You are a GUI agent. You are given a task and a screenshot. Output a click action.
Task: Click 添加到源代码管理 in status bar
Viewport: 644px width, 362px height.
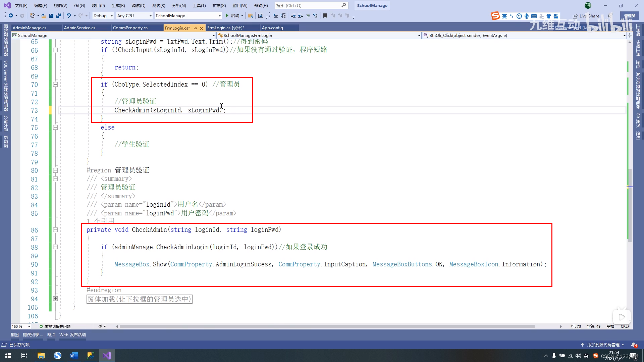coord(603,345)
